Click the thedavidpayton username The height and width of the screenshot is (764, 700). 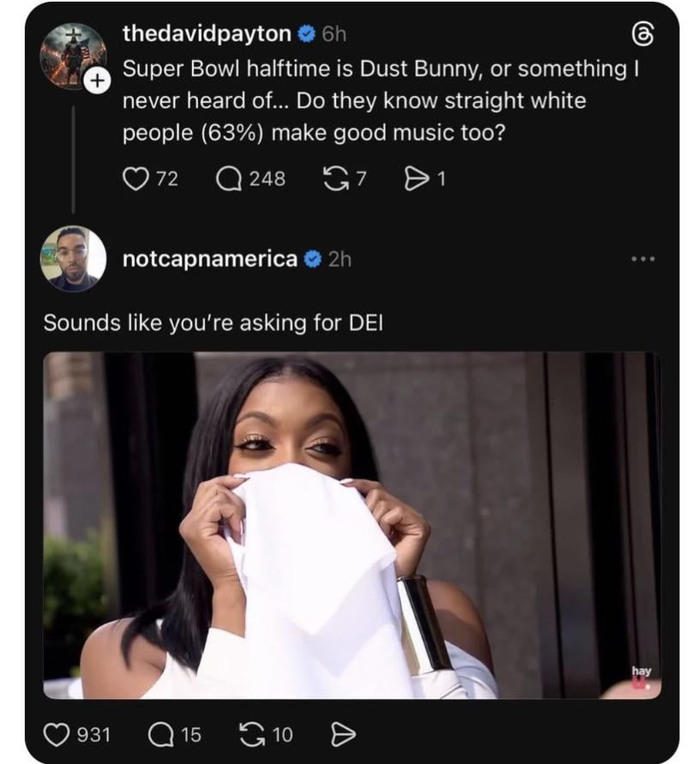pos(207,34)
